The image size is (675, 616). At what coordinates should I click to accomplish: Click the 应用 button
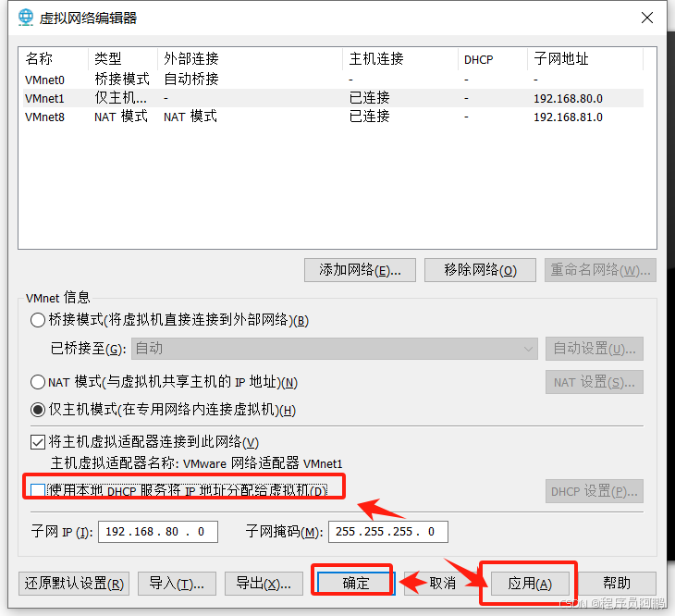(530, 584)
